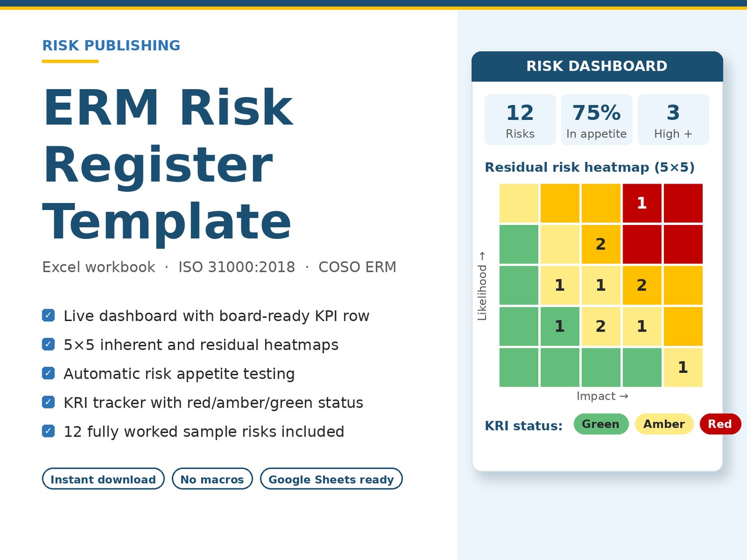The height and width of the screenshot is (560, 747).
Task: Select the No macros pill
Action: tap(212, 479)
